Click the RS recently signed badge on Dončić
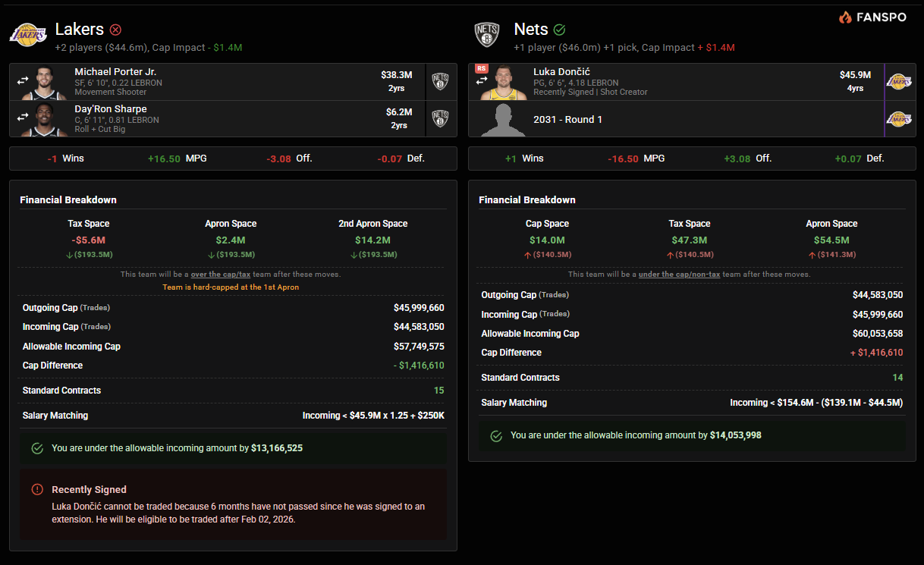Viewport: 924px width, 565px height. click(481, 68)
